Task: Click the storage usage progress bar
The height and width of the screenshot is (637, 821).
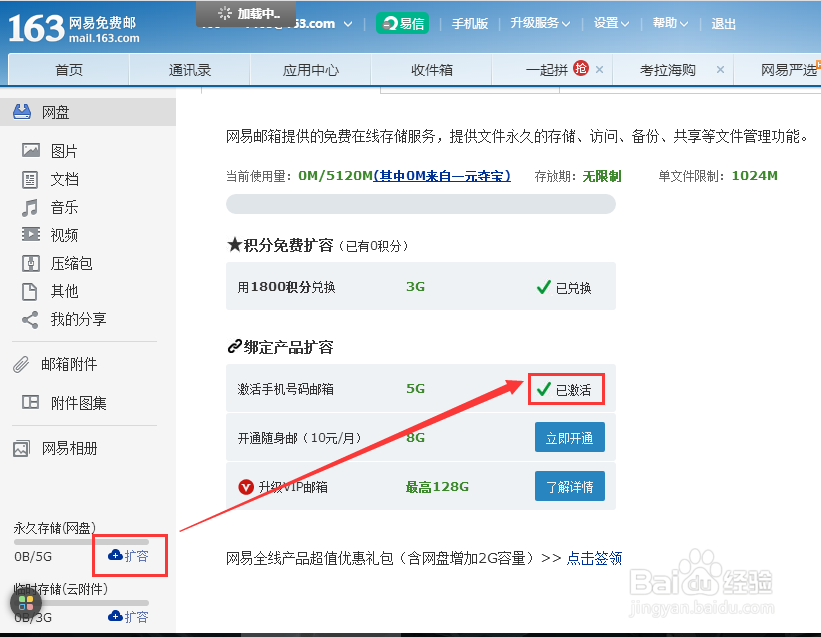Action: [420, 204]
